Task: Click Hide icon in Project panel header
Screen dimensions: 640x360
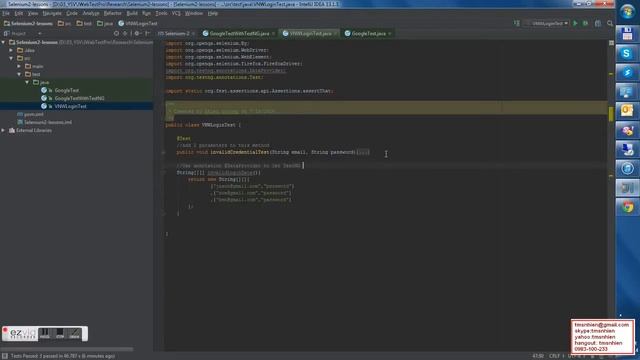Action: 147,33
